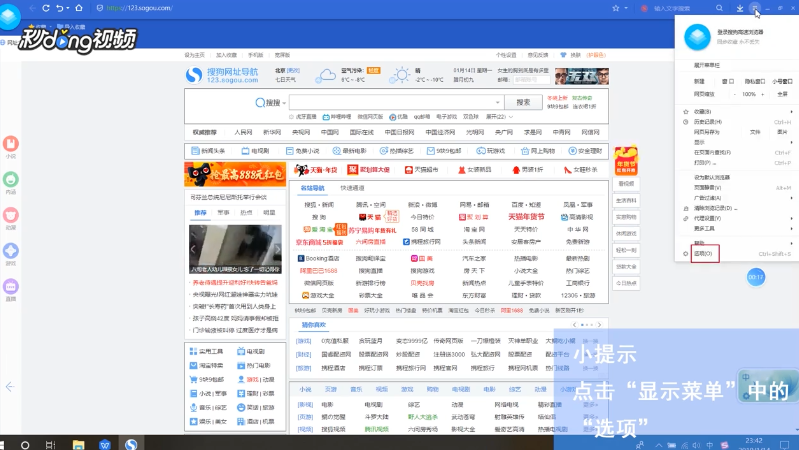
Task: Open the downloads icon in toolbar
Action: [x=740, y=8]
